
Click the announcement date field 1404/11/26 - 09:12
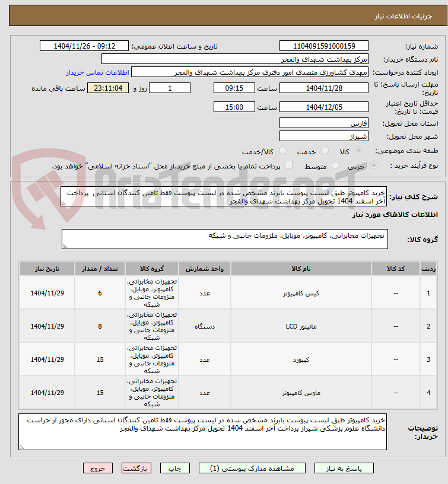[x=84, y=46]
